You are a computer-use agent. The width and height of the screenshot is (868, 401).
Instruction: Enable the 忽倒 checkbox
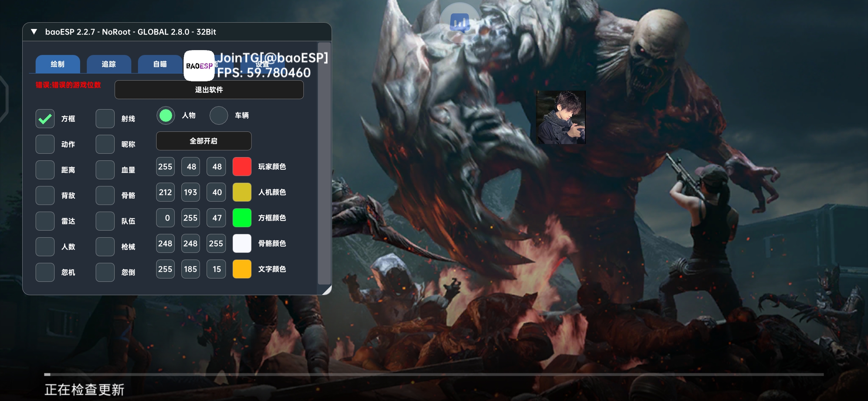pyautogui.click(x=105, y=273)
